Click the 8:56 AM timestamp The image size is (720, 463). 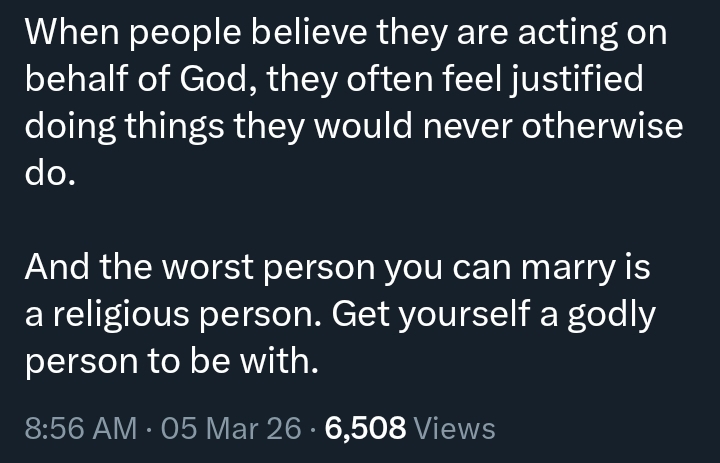[x=80, y=428]
